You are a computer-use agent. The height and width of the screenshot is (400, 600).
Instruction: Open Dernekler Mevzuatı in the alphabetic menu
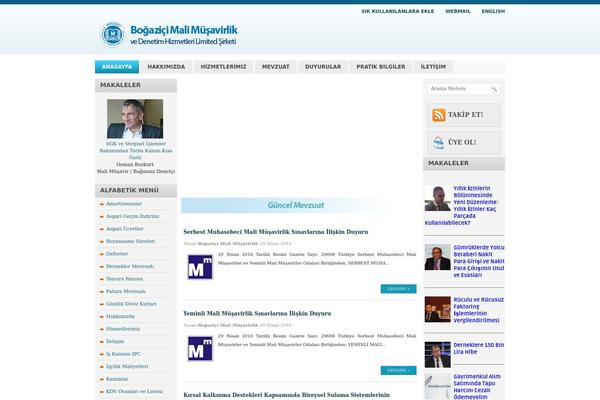pyautogui.click(x=130, y=266)
